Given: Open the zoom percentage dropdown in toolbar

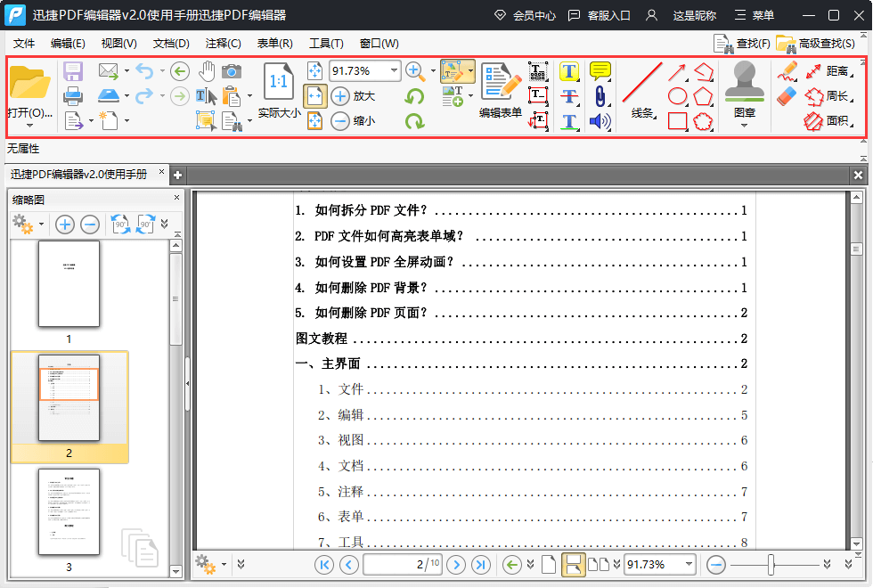Looking at the screenshot, I should pos(394,70).
